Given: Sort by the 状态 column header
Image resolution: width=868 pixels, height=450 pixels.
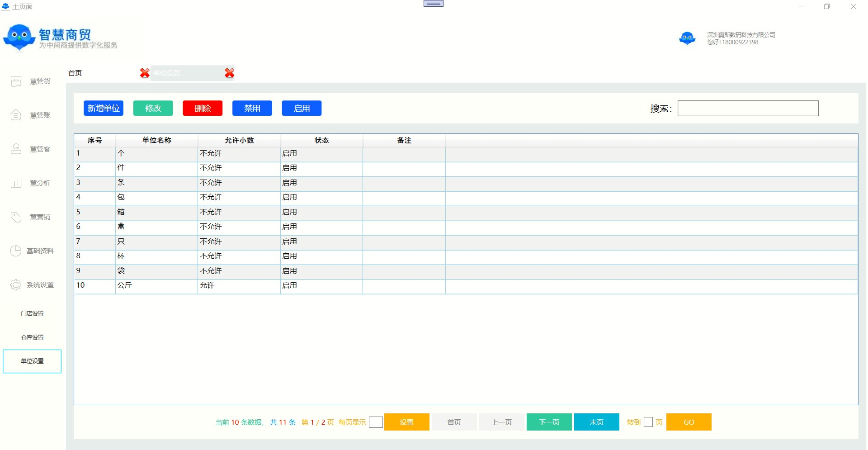Looking at the screenshot, I should click(x=321, y=140).
